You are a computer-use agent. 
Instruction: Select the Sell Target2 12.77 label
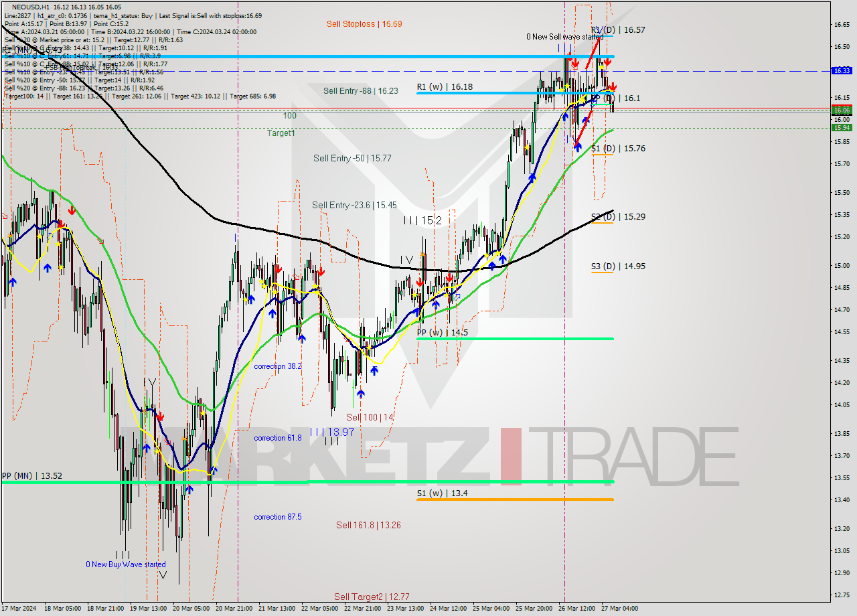(372, 597)
